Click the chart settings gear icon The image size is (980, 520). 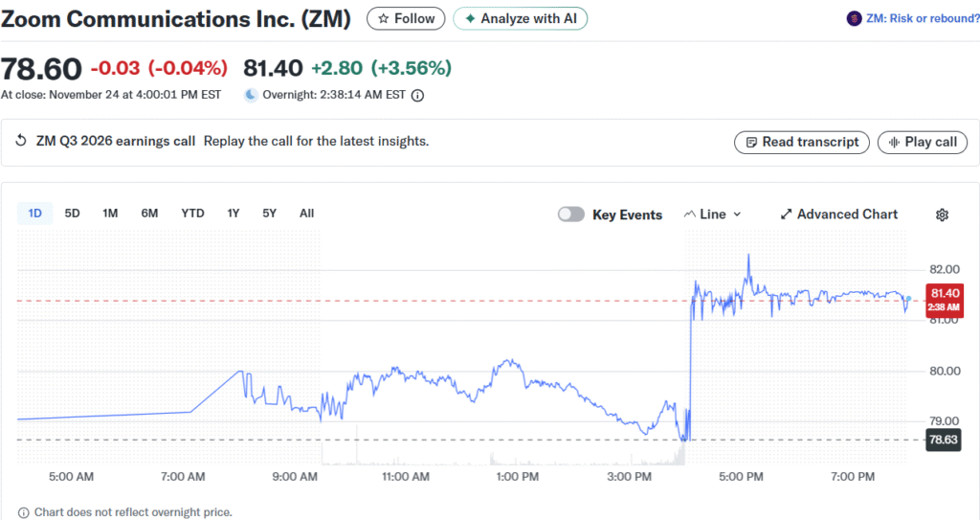[x=942, y=215]
